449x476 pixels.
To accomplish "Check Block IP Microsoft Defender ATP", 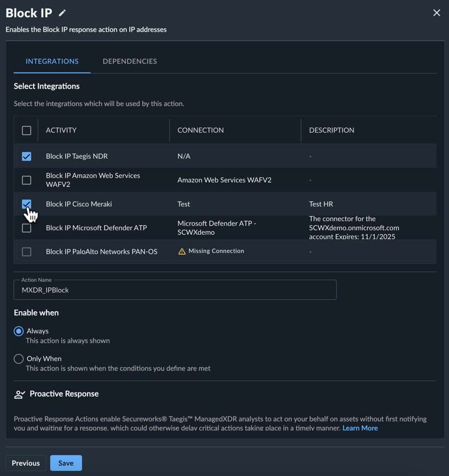I will tap(26, 228).
